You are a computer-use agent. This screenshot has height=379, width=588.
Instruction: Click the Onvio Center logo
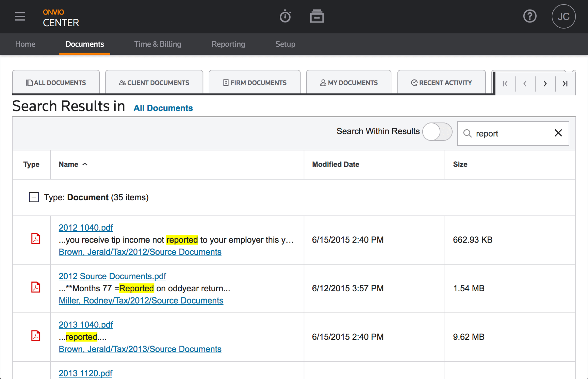coord(61,18)
